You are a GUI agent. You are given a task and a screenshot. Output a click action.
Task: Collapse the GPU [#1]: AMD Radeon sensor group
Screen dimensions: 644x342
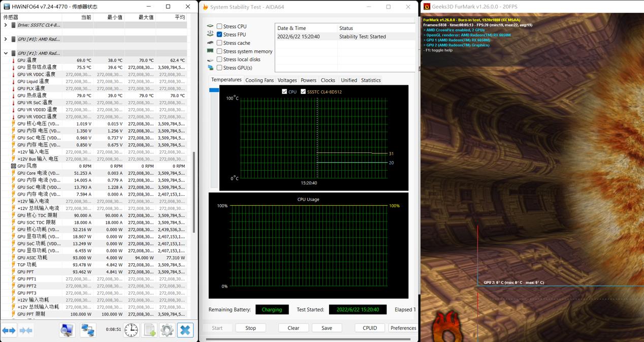[x=6, y=53]
